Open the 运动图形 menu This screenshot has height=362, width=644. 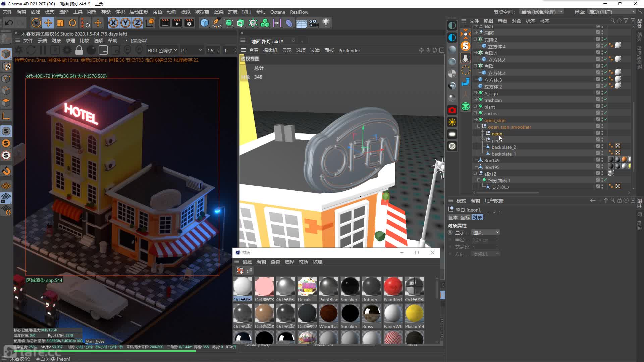coord(139,12)
